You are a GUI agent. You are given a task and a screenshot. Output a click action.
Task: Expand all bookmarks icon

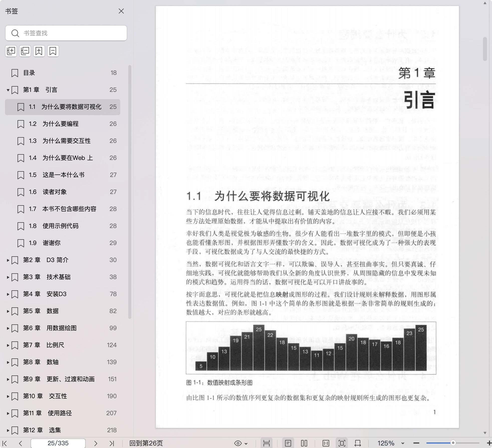11,51
